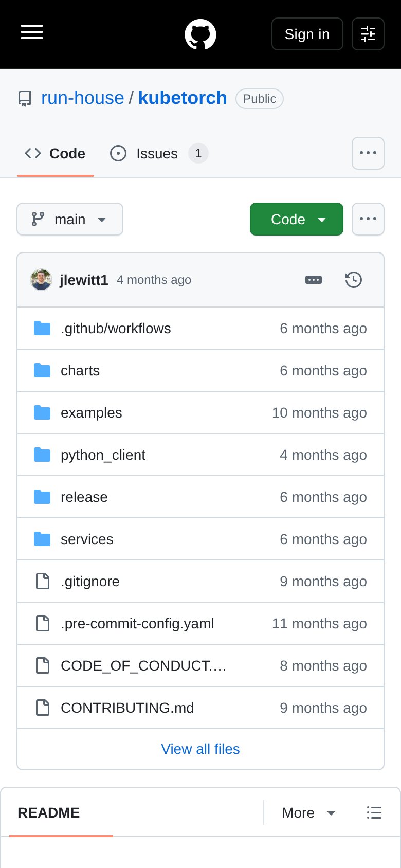Click '4 months ago' in python_client row

click(323, 455)
